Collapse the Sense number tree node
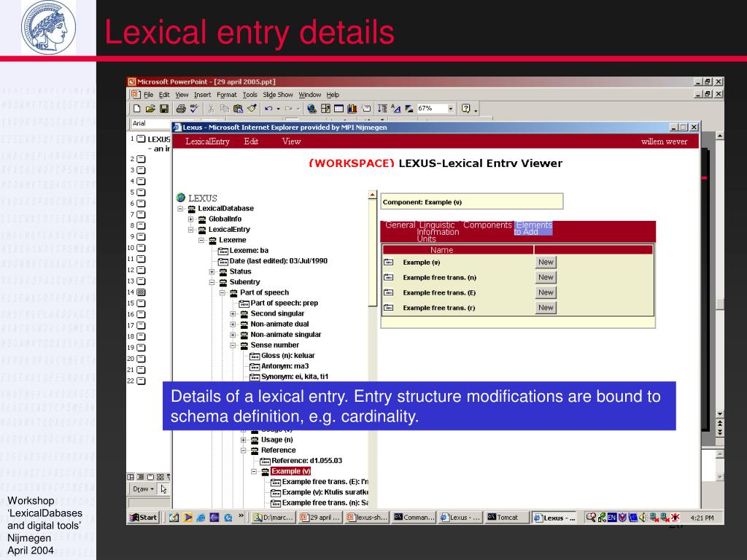 point(233,345)
